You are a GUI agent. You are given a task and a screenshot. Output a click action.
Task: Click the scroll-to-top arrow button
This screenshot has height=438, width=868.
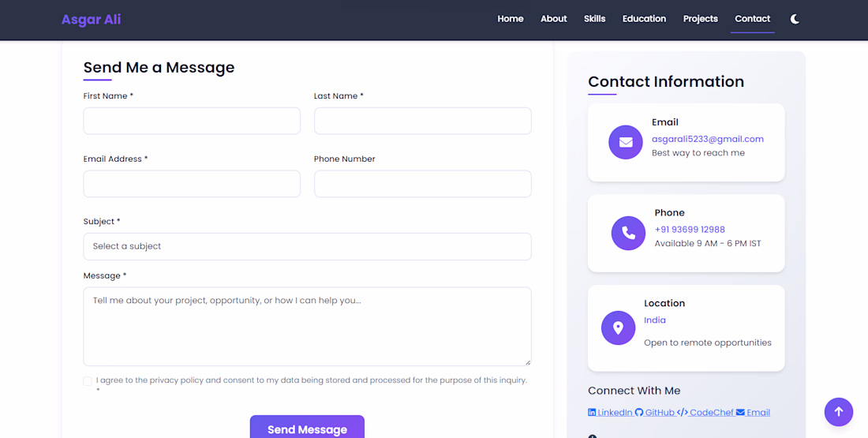pos(839,412)
